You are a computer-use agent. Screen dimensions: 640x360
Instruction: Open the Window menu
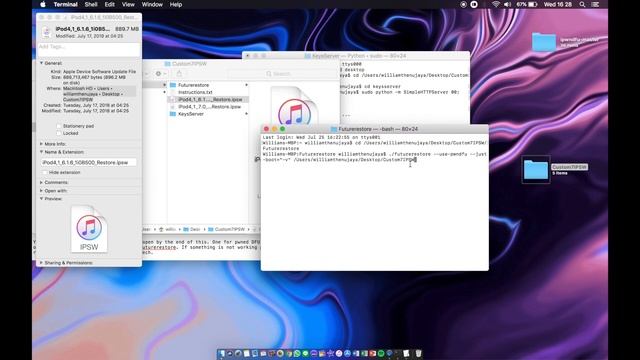[152, 4]
